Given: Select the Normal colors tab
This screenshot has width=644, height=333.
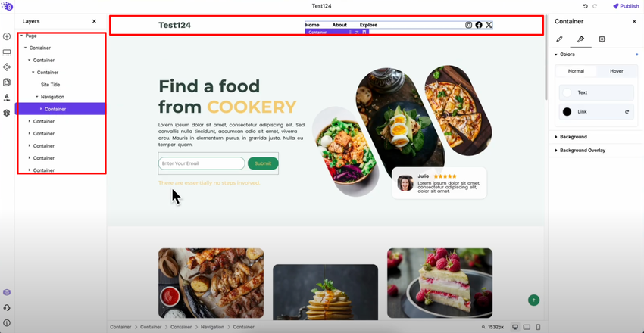Looking at the screenshot, I should click(x=576, y=71).
